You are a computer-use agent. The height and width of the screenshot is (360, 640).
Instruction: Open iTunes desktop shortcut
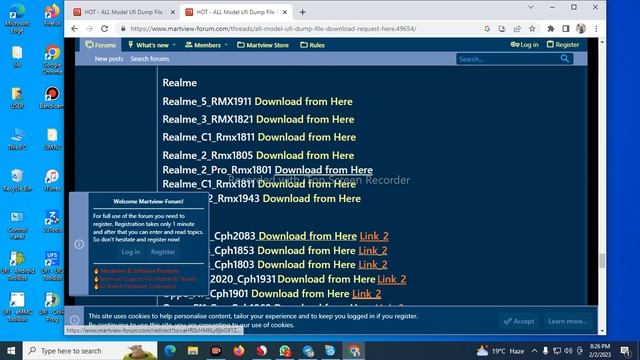[52, 180]
